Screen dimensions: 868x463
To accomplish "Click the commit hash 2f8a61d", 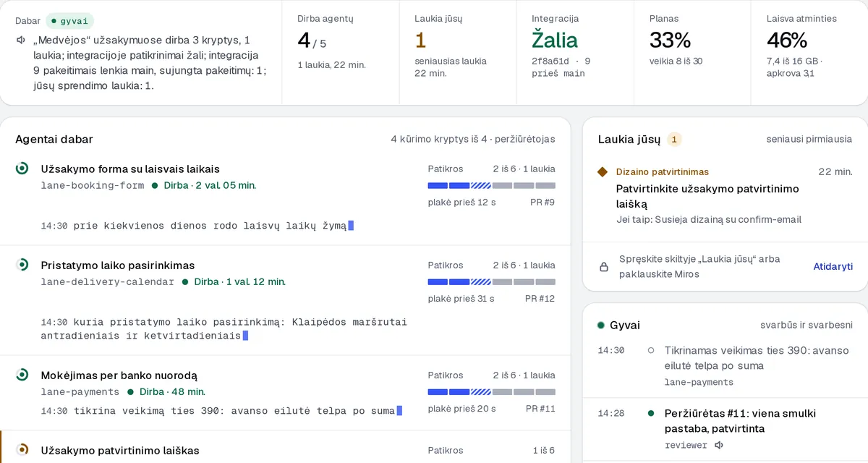I will pyautogui.click(x=550, y=61).
